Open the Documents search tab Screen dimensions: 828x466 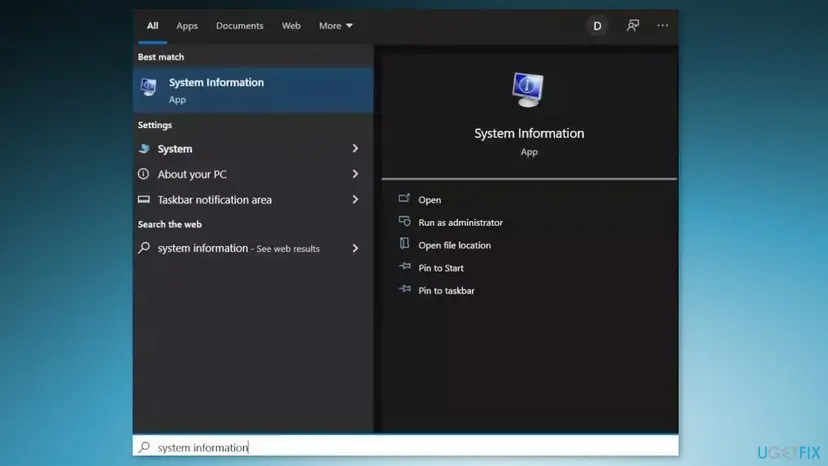pos(239,25)
